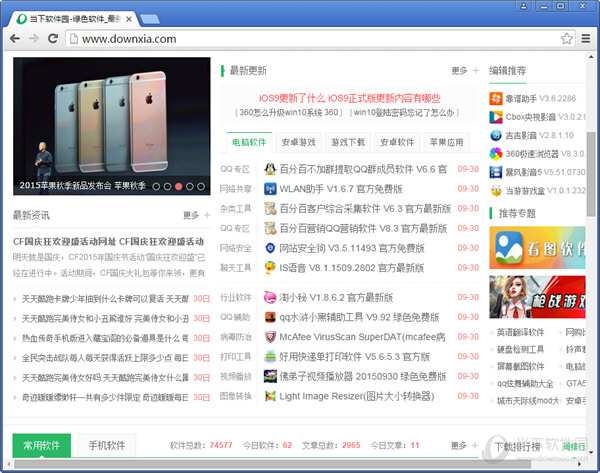The width and height of the screenshot is (600, 473).
Task: Click the 病毒防治 category label
Action: click(235, 337)
